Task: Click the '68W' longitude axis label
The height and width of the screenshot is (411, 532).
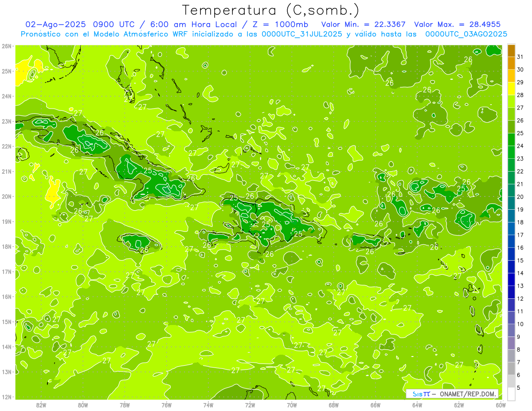Action: (x=334, y=405)
